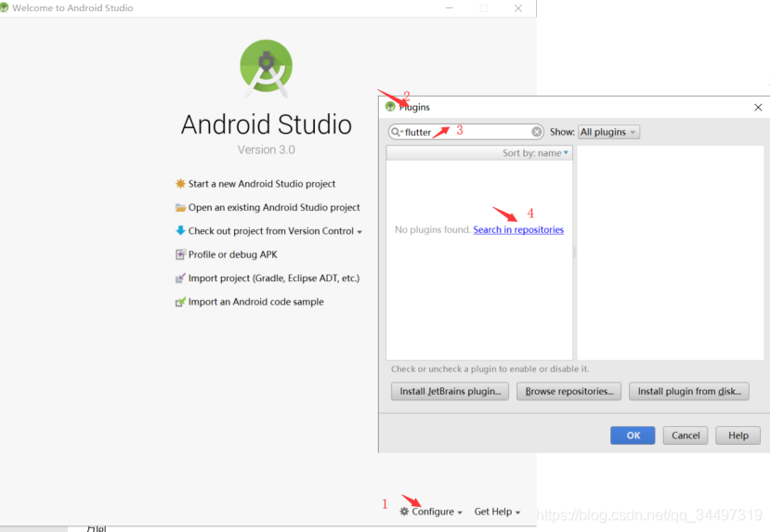Close the Plugins dialog
The height and width of the screenshot is (532, 771).
(758, 107)
